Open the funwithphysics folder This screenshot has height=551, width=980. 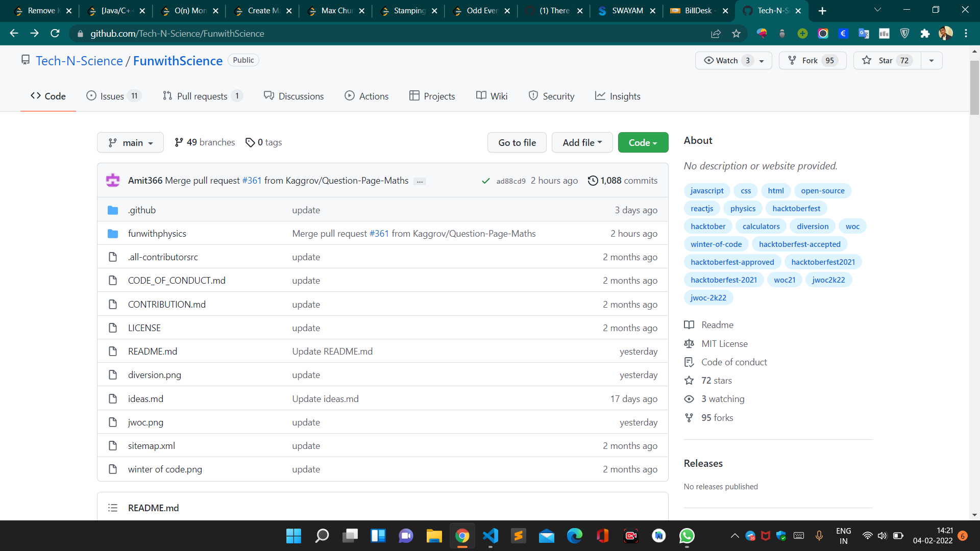[x=157, y=234]
